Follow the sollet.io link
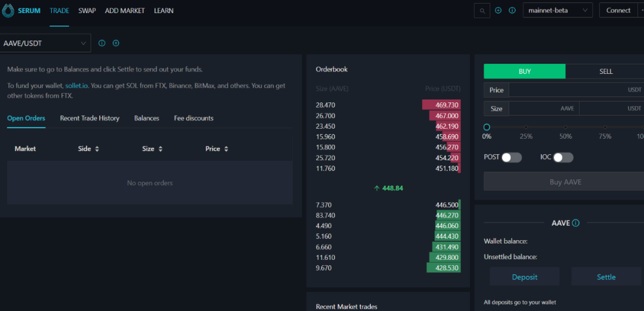Image resolution: width=644 pixels, height=311 pixels. pos(76,86)
